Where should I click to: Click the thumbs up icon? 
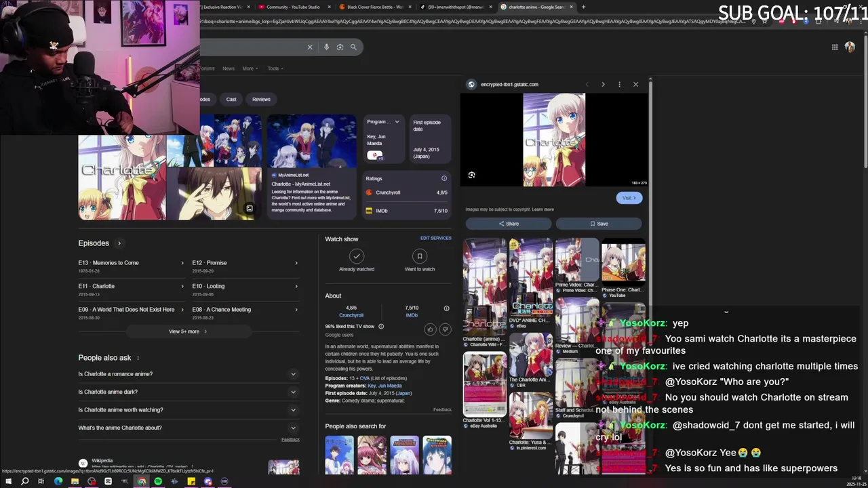430,329
